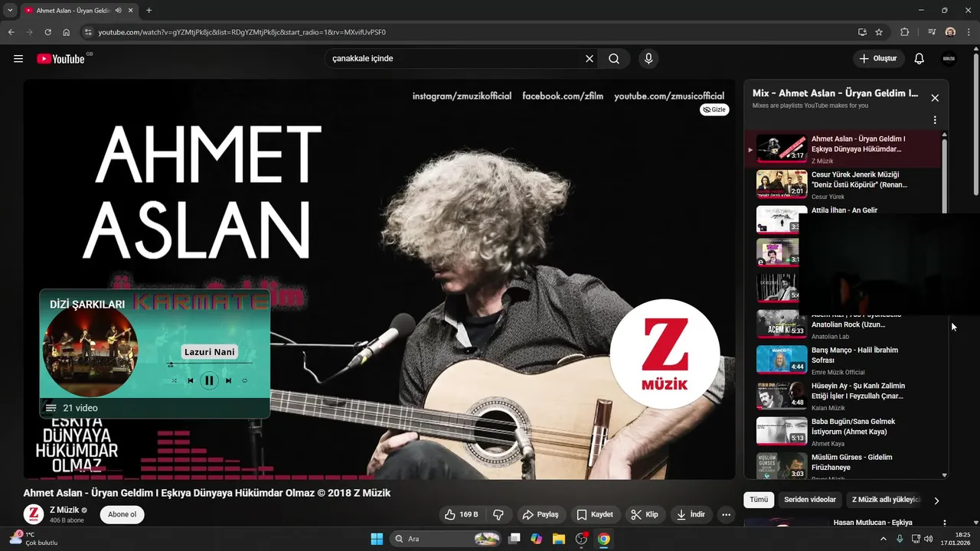980x551 pixels.
Task: Play Baba Bugün/Sana Gelmek İstiyorum
Action: 842,432
